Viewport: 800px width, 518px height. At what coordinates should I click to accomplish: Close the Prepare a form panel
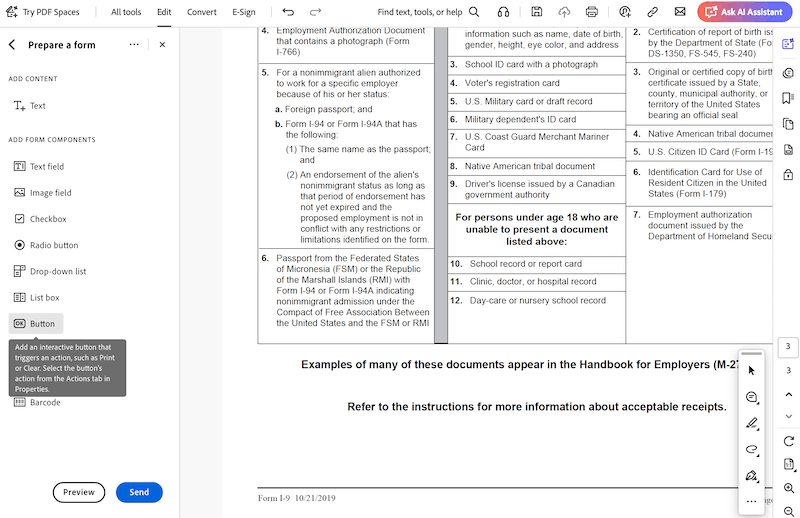click(162, 45)
